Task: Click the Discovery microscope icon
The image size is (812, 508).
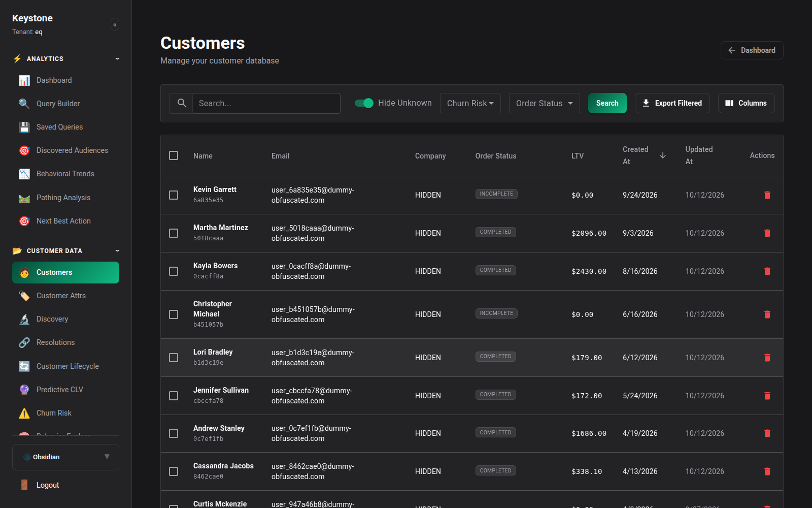Action: tap(24, 319)
